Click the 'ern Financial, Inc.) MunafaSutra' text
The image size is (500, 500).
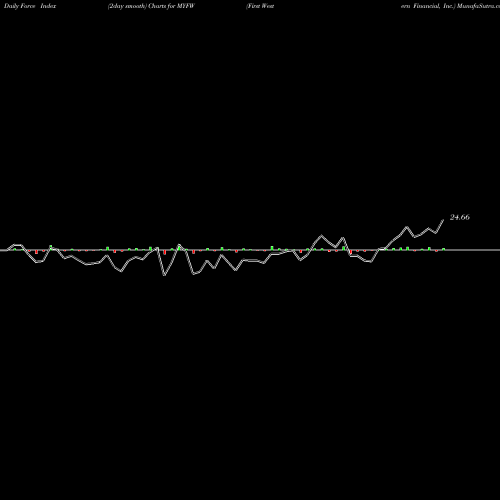click(450, 6)
